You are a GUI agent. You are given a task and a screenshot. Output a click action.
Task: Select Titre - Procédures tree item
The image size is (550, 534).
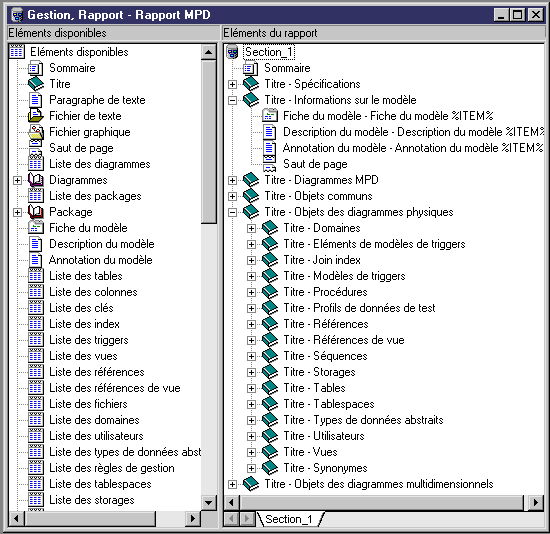(x=326, y=292)
